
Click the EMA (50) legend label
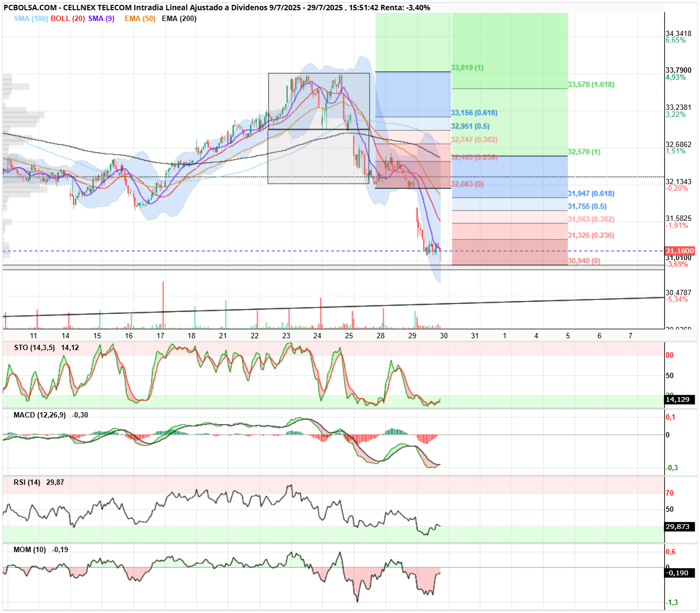[x=140, y=18]
